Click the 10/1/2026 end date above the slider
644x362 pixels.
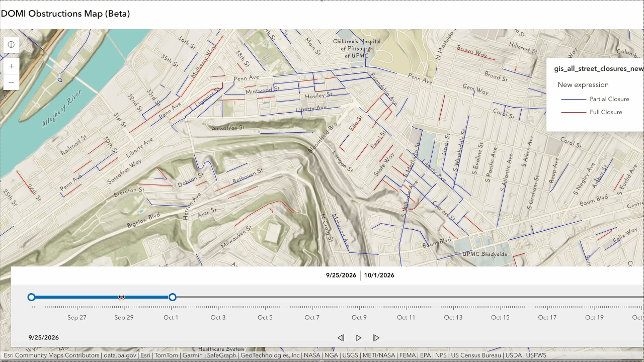tap(379, 275)
